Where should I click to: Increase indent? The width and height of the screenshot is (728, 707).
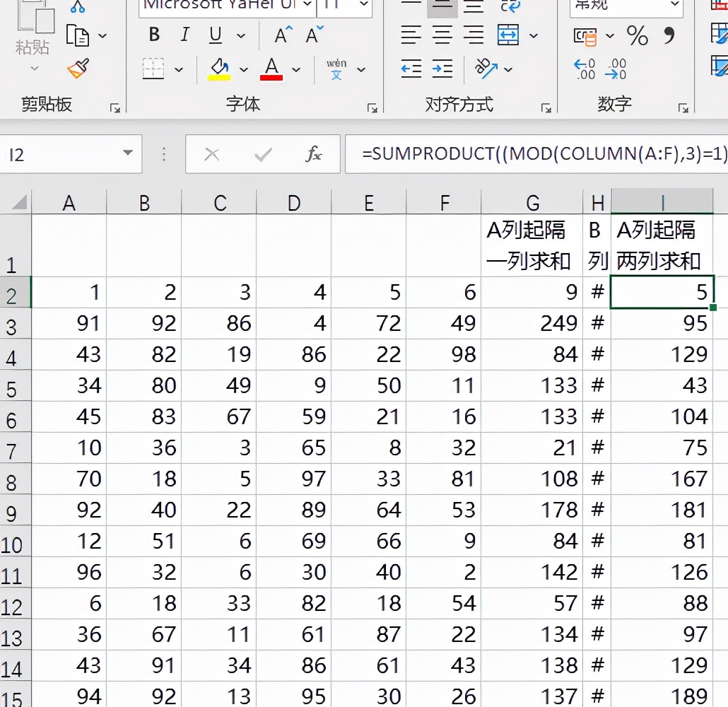click(442, 69)
